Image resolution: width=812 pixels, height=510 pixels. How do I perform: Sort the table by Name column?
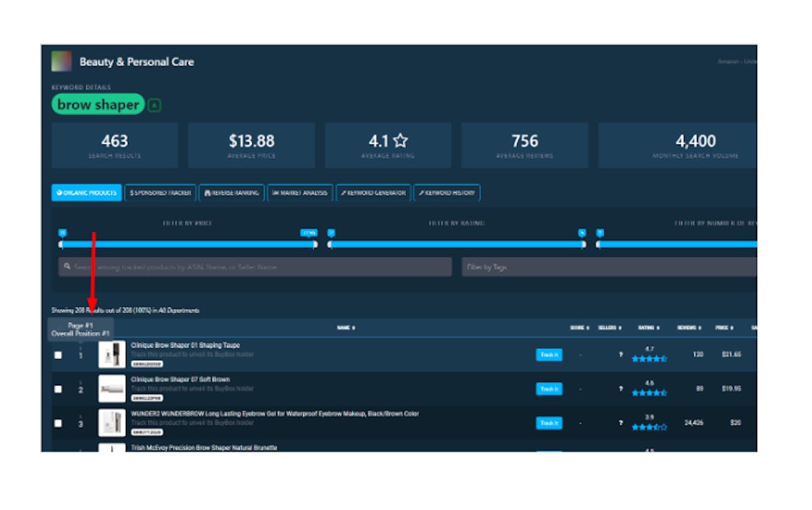[x=346, y=327]
